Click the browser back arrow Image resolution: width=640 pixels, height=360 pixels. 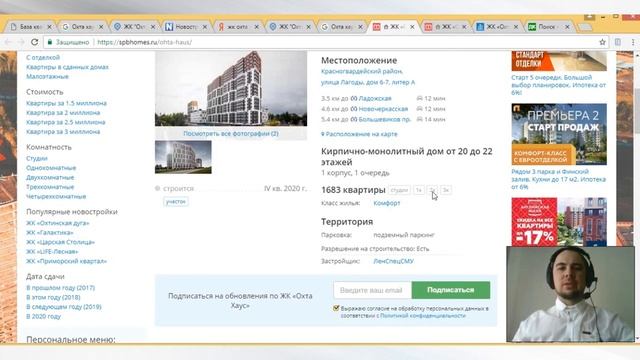coord(9,42)
